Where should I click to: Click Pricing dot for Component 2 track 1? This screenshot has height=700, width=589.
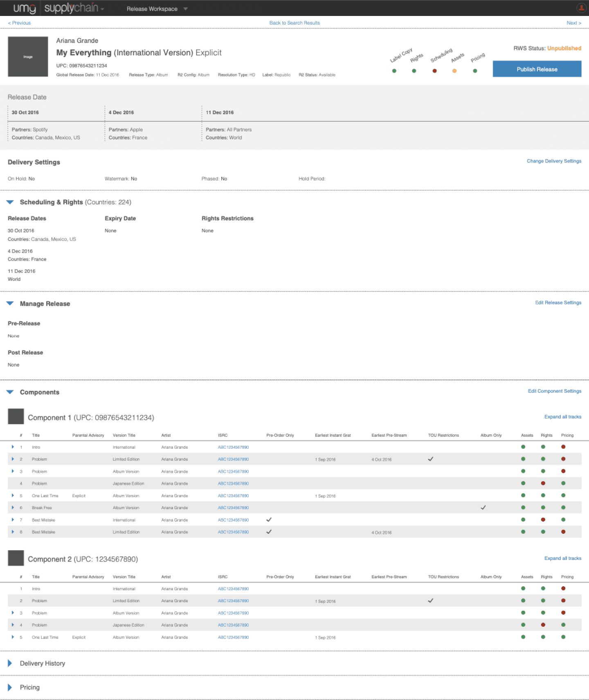click(x=563, y=589)
